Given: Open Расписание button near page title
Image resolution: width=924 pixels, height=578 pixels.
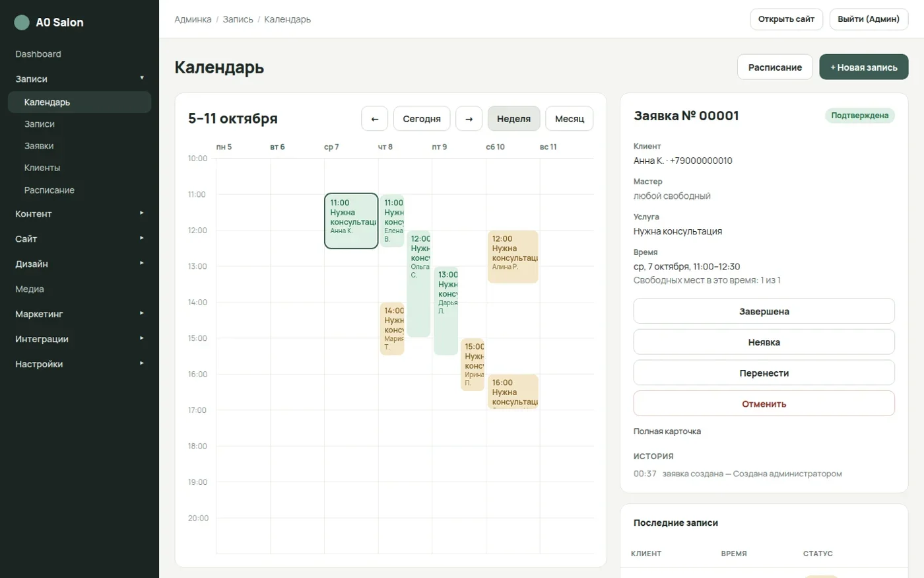Looking at the screenshot, I should [x=775, y=67].
